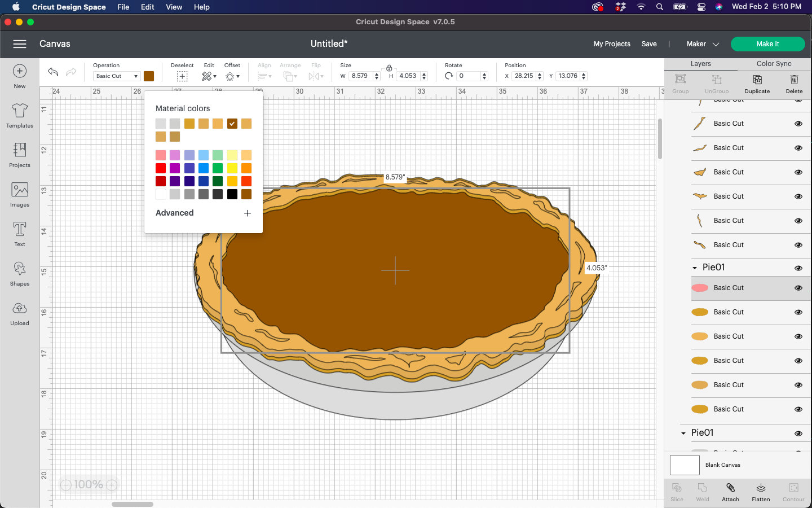Viewport: 812px width, 508px height.
Task: Delete the selected layer
Action: point(794,85)
